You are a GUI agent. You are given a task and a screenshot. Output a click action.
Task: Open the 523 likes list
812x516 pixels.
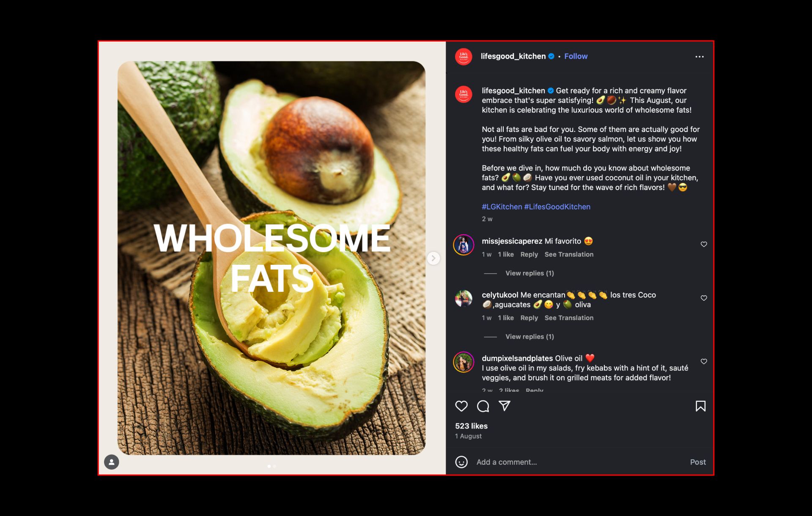pyautogui.click(x=471, y=426)
